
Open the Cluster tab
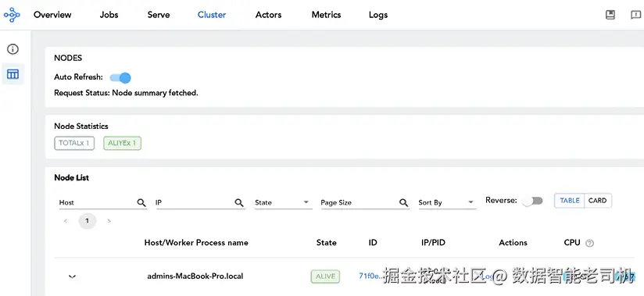[x=212, y=15]
